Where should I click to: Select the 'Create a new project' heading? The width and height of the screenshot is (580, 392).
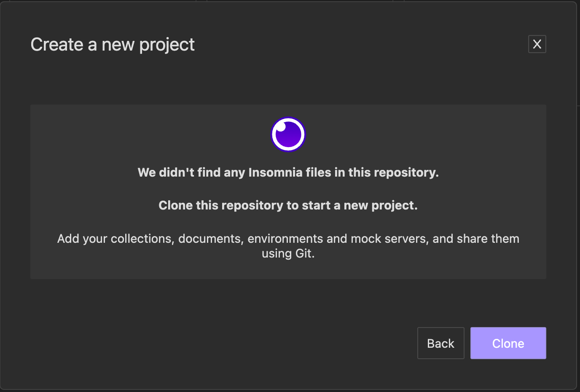(113, 45)
